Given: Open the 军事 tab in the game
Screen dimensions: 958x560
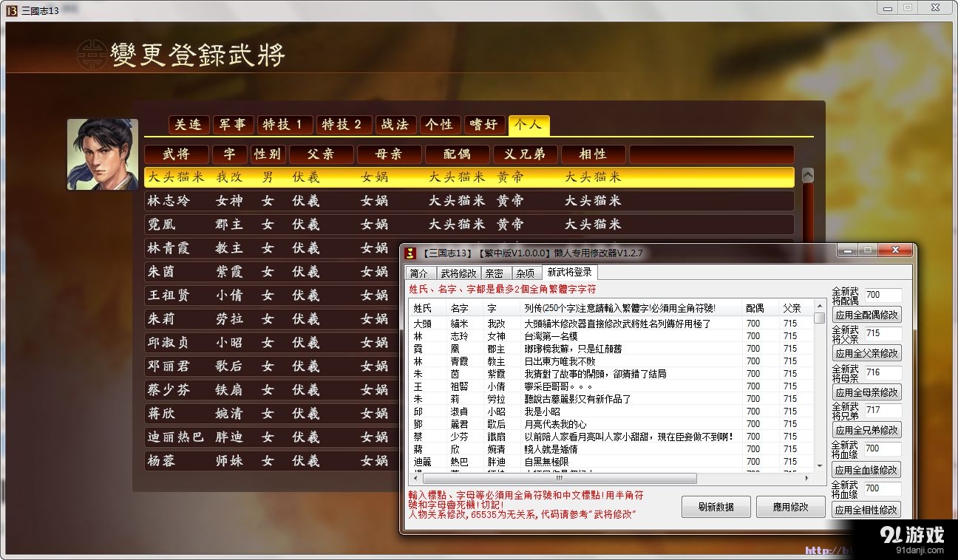Looking at the screenshot, I should tap(234, 125).
